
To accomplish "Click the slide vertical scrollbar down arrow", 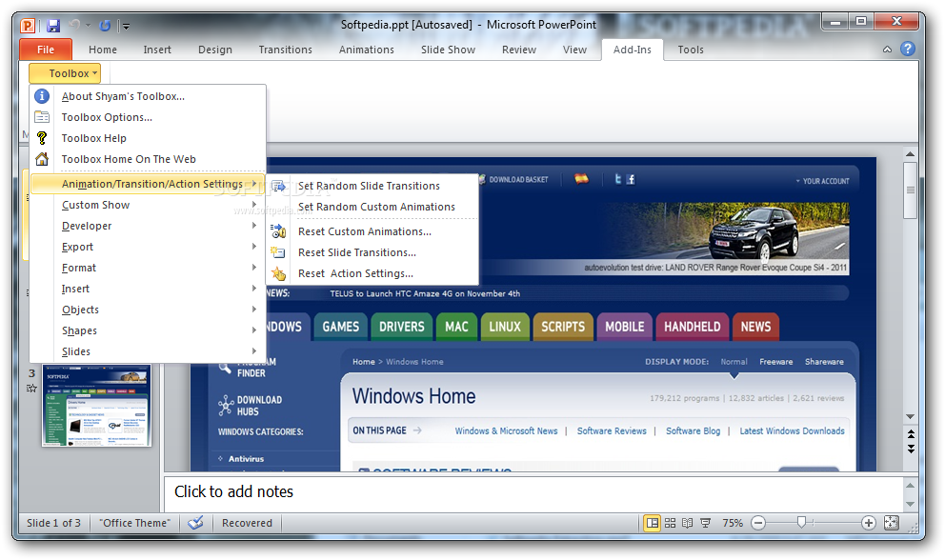I will (910, 416).
